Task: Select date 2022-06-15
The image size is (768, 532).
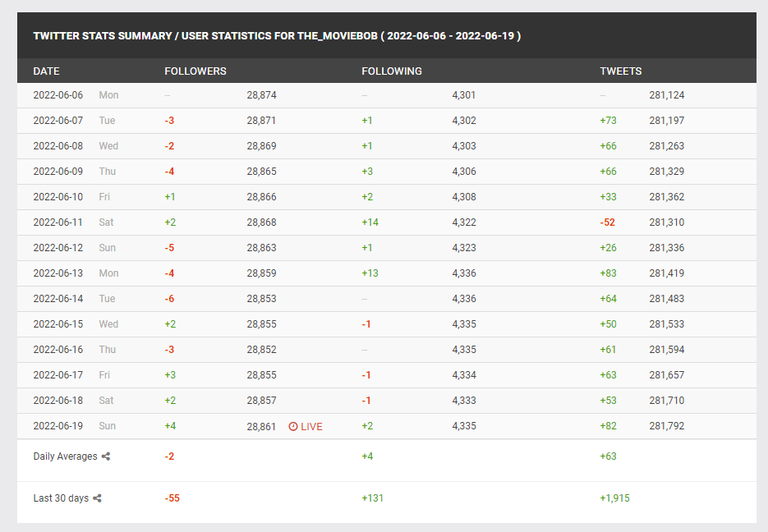Action: click(58, 324)
